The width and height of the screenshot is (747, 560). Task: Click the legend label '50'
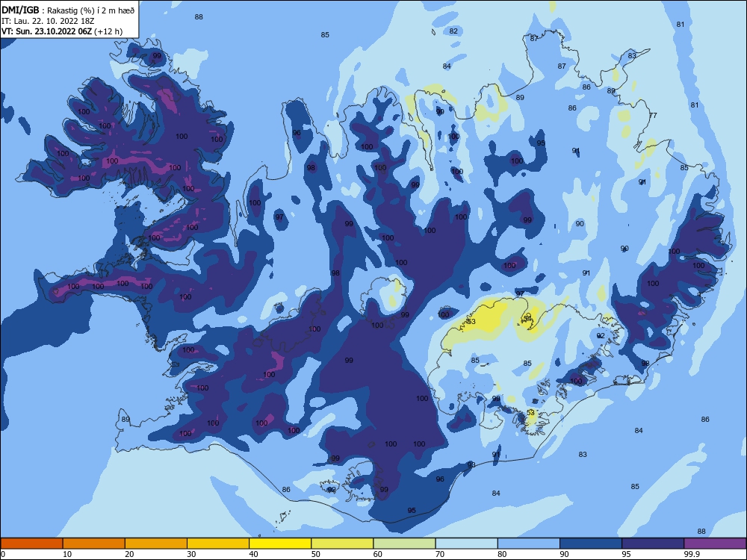coord(316,554)
